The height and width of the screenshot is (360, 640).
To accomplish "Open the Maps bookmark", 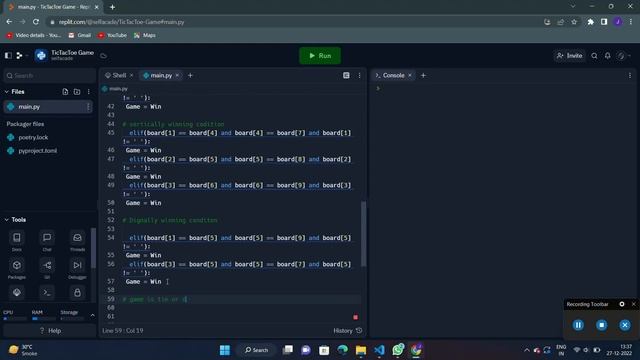I will (x=144, y=36).
